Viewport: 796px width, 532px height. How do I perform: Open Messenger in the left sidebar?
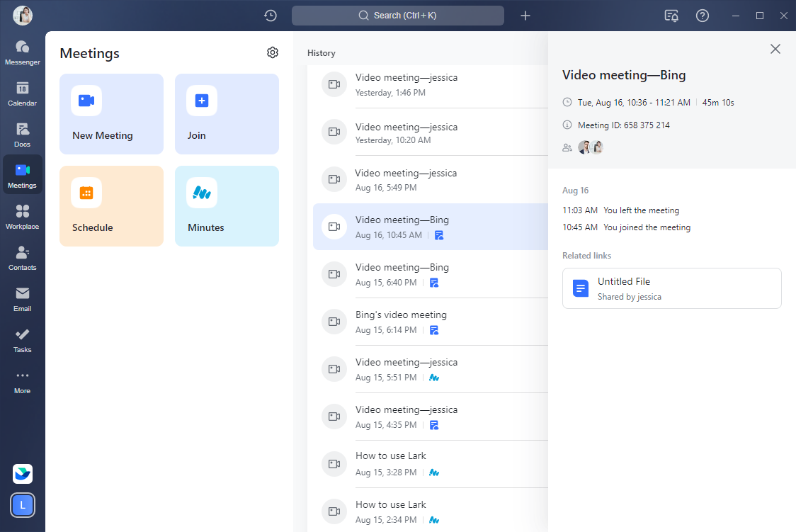(23, 52)
